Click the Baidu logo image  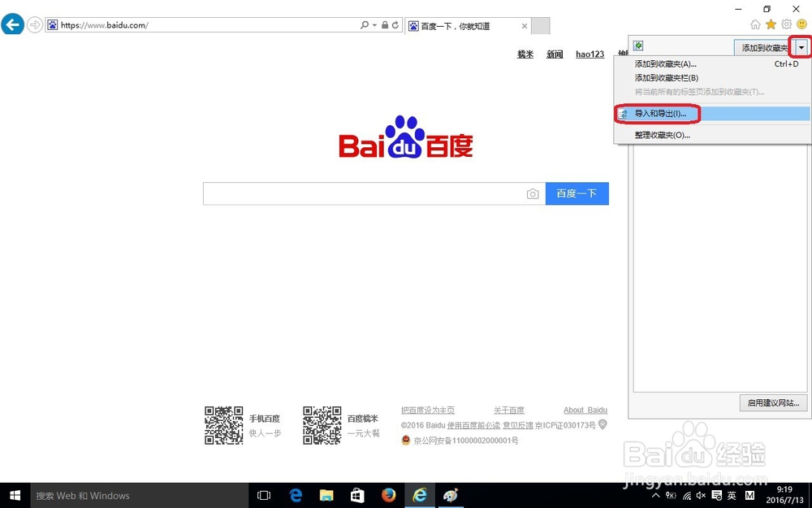[406, 137]
